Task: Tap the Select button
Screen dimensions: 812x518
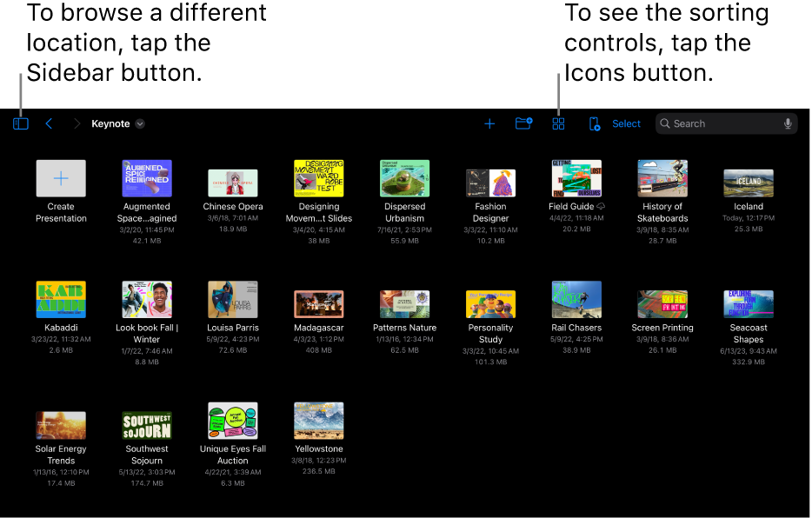Action: pyautogui.click(x=626, y=123)
